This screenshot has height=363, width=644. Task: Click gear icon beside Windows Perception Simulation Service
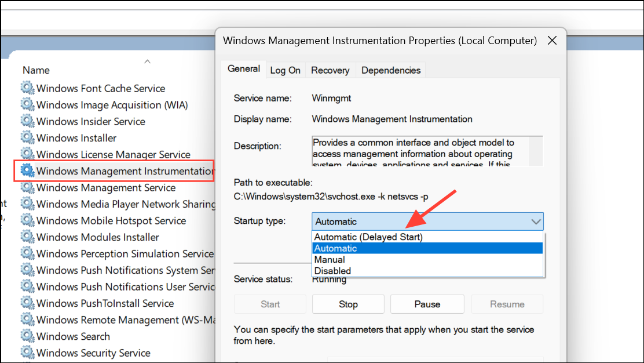click(x=28, y=253)
